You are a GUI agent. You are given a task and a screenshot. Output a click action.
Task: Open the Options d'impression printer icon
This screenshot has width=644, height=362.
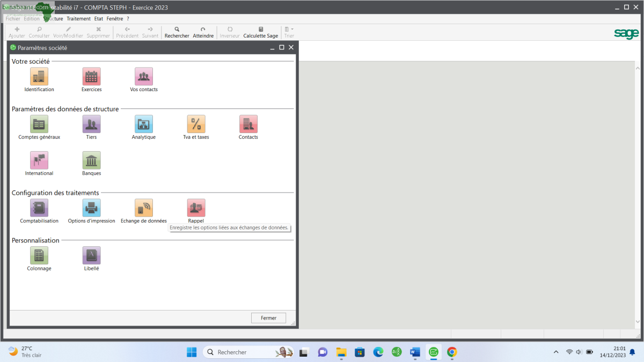pos(91,208)
